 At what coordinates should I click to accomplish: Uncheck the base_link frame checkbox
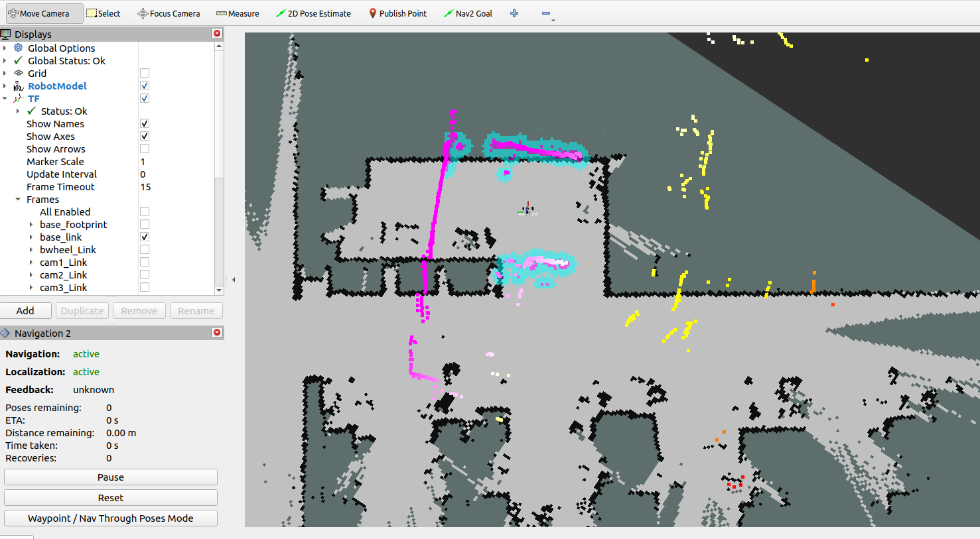[145, 237]
